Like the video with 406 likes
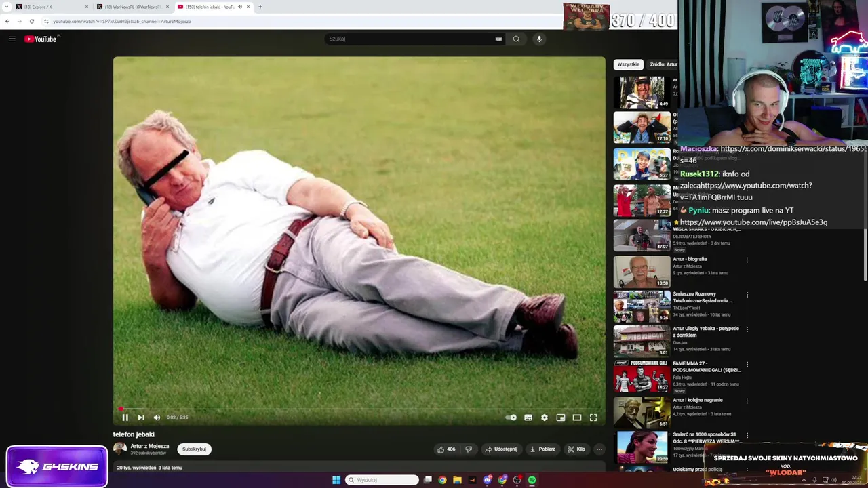 pyautogui.click(x=446, y=449)
